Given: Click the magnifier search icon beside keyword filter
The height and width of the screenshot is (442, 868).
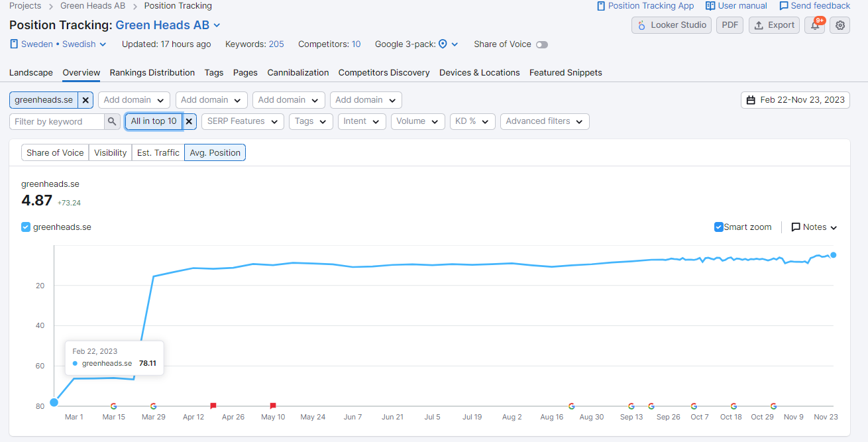Looking at the screenshot, I should pos(113,121).
